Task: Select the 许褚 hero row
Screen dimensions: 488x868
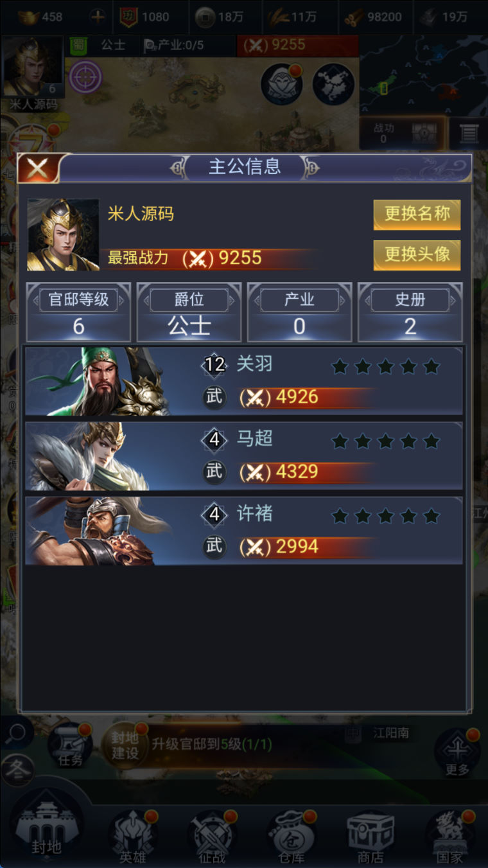Action: [x=244, y=531]
